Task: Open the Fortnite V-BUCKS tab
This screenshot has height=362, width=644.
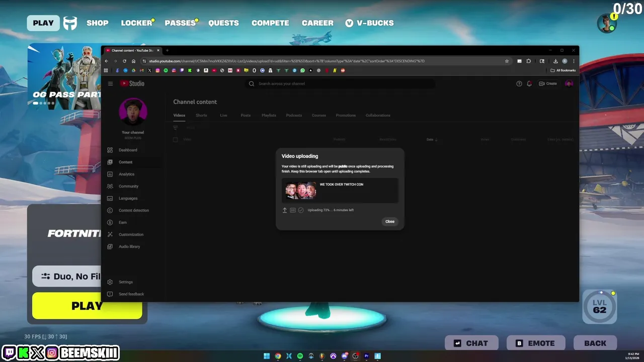Action: (369, 23)
